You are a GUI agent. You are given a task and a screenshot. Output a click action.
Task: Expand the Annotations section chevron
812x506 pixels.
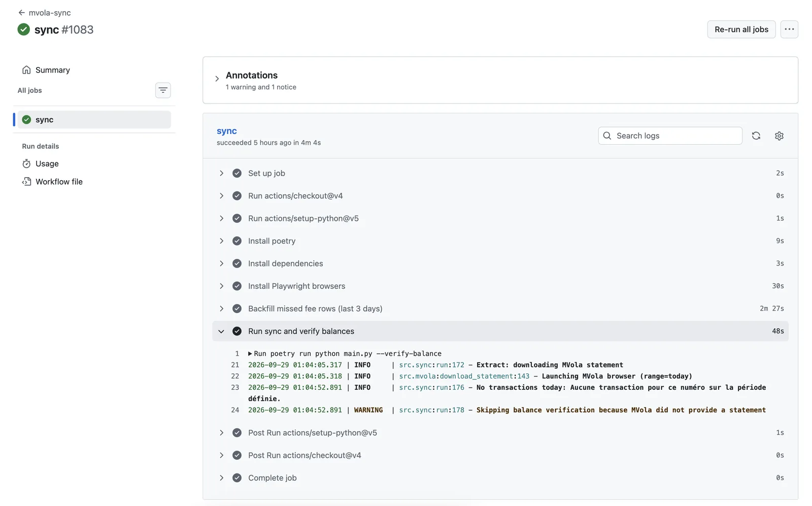217,79
